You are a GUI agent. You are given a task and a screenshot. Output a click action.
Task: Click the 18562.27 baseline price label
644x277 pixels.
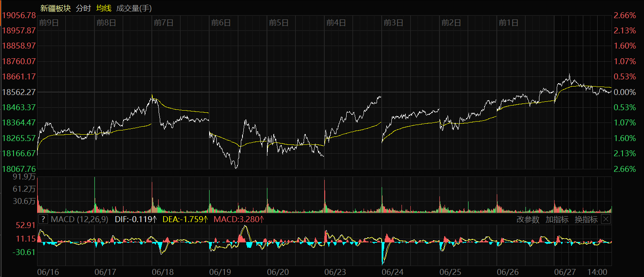[x=19, y=92]
